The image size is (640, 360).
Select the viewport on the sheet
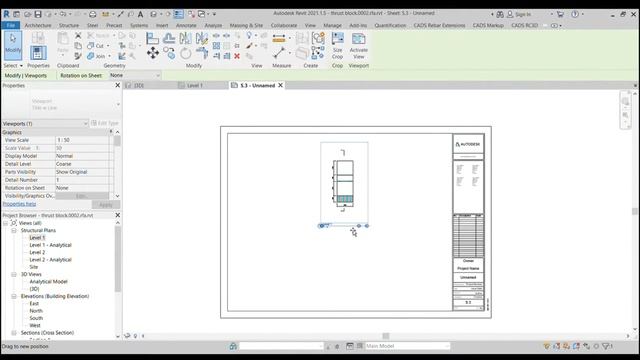[x=344, y=183]
